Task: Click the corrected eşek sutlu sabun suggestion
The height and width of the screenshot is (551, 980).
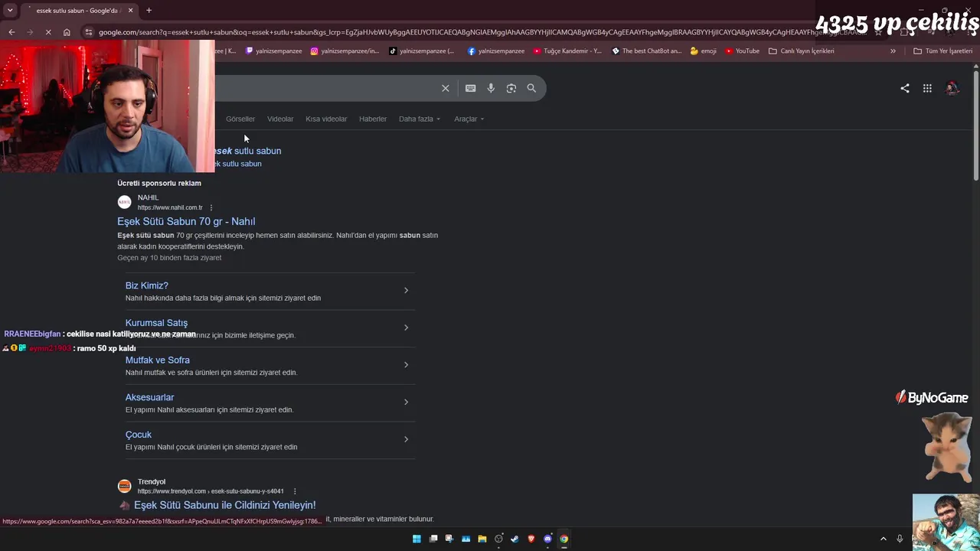Action: click(248, 152)
